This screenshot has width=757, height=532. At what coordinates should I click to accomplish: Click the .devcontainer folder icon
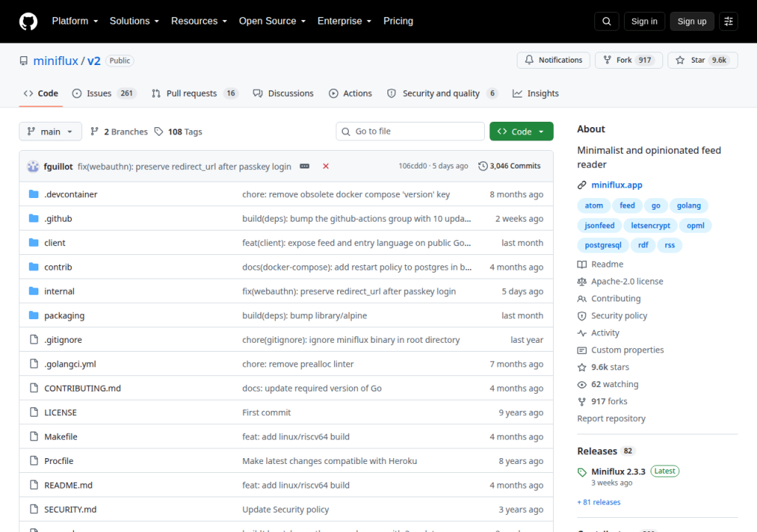pyautogui.click(x=33, y=194)
